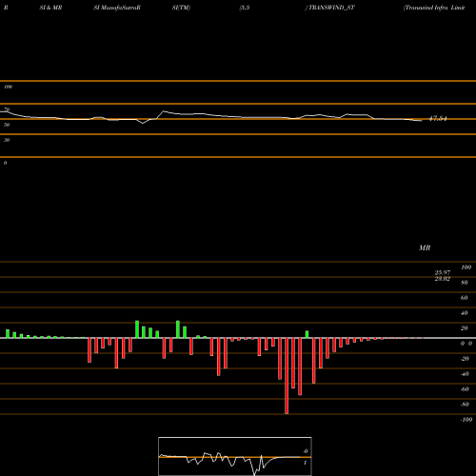Click the 'SI & MR' header label
Image resolution: width=476 pixels, height=476 pixels.
pos(50,8)
